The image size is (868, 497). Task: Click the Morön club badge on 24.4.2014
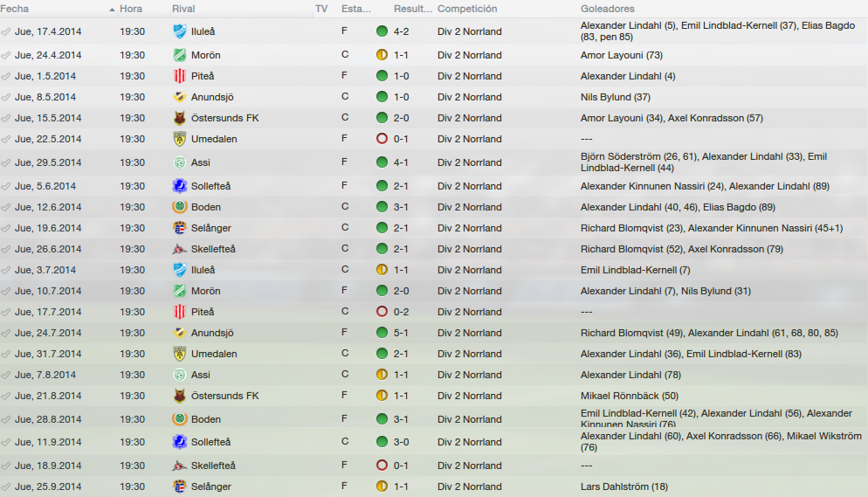point(179,55)
